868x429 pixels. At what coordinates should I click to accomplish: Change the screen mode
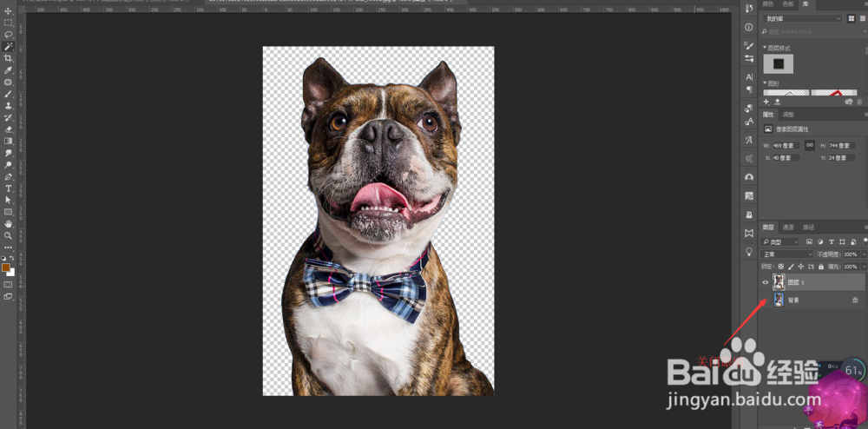tap(9, 297)
